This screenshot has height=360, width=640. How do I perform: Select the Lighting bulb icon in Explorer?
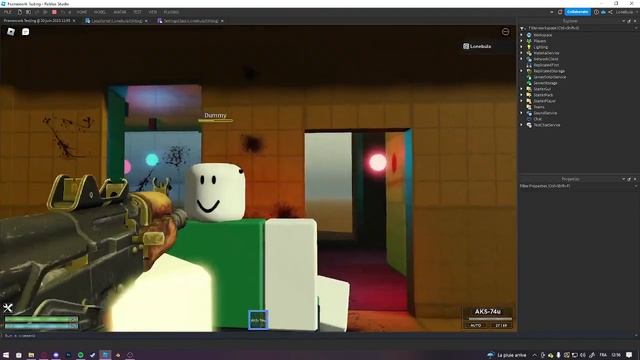[529, 47]
